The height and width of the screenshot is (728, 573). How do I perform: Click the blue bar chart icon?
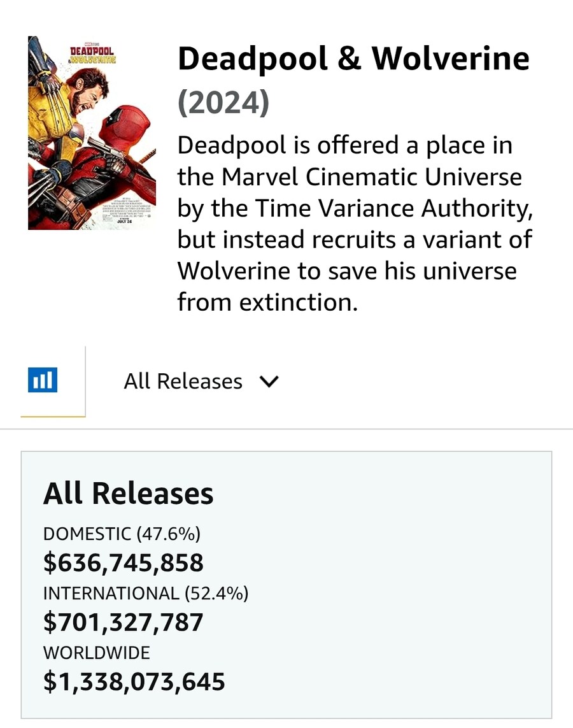tap(43, 380)
